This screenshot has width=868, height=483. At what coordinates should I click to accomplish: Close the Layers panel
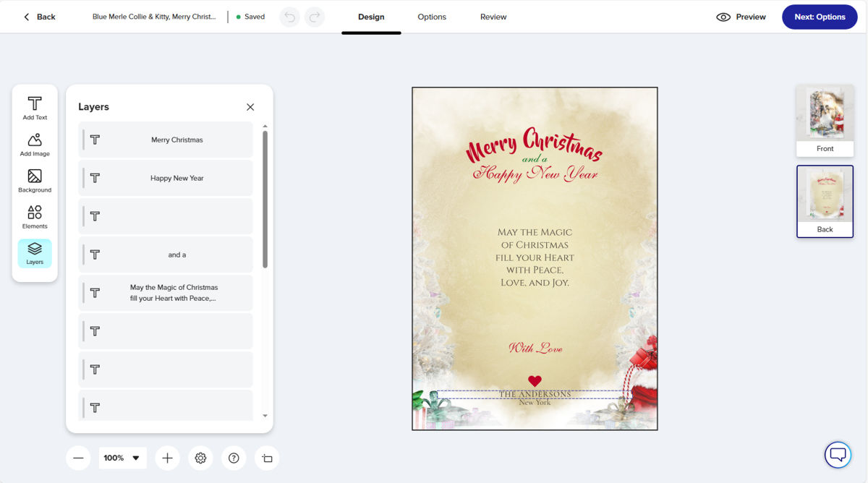pyautogui.click(x=250, y=107)
